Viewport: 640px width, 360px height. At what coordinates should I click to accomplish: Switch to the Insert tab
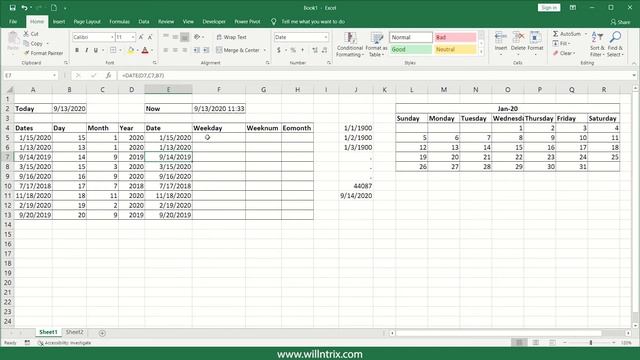59,22
